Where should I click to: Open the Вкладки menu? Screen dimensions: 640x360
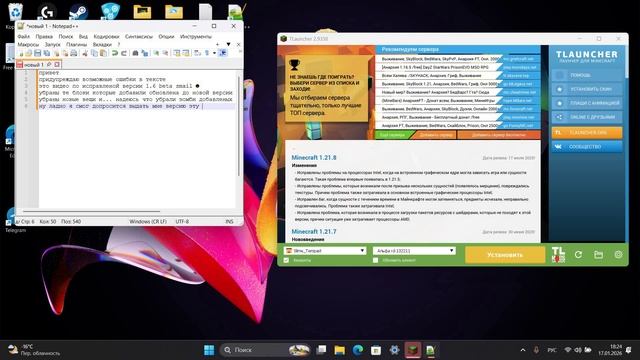click(102, 44)
